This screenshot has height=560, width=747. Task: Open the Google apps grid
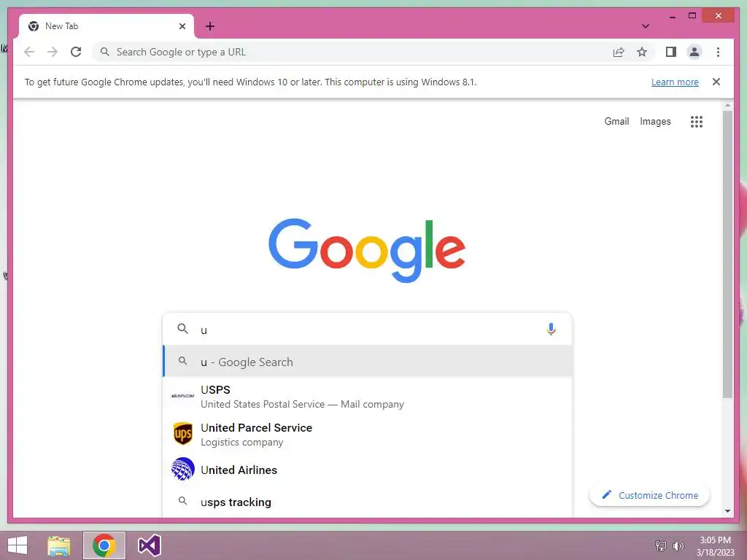(697, 122)
